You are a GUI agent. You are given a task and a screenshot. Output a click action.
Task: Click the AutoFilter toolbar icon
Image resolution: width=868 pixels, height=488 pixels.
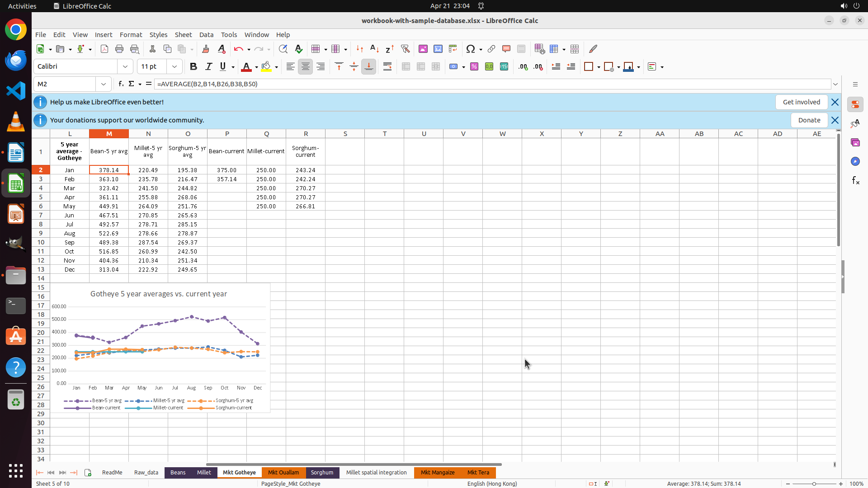405,49
